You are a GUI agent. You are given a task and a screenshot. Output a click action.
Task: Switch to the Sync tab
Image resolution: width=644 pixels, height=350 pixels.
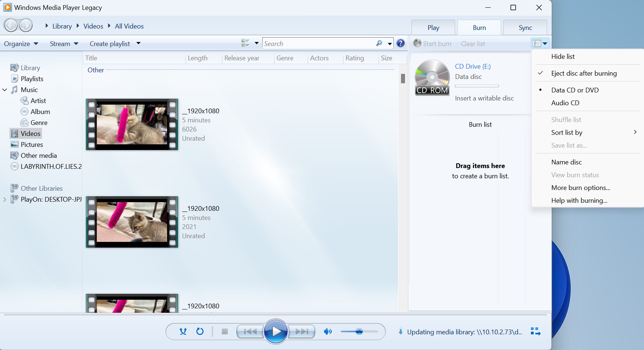525,27
